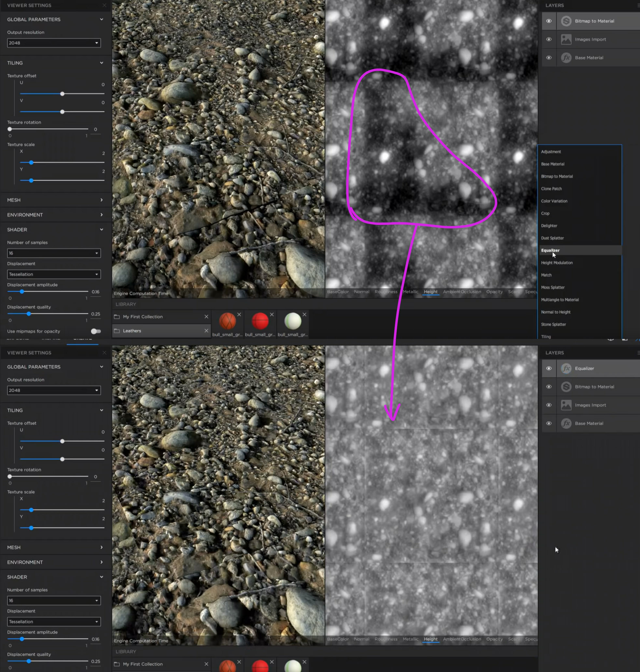Toggle visibility of Equalizer layer
This screenshot has width=640, height=672.
(x=549, y=369)
